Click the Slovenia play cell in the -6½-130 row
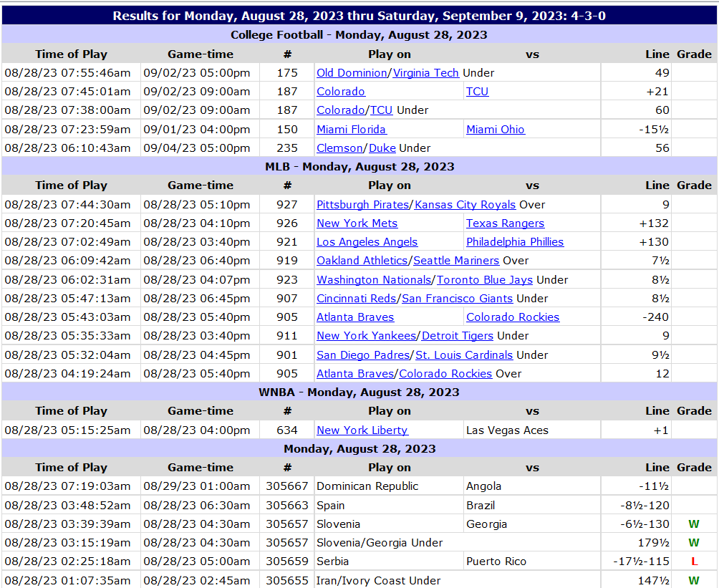The width and height of the screenshot is (719, 588). pyautogui.click(x=389, y=525)
